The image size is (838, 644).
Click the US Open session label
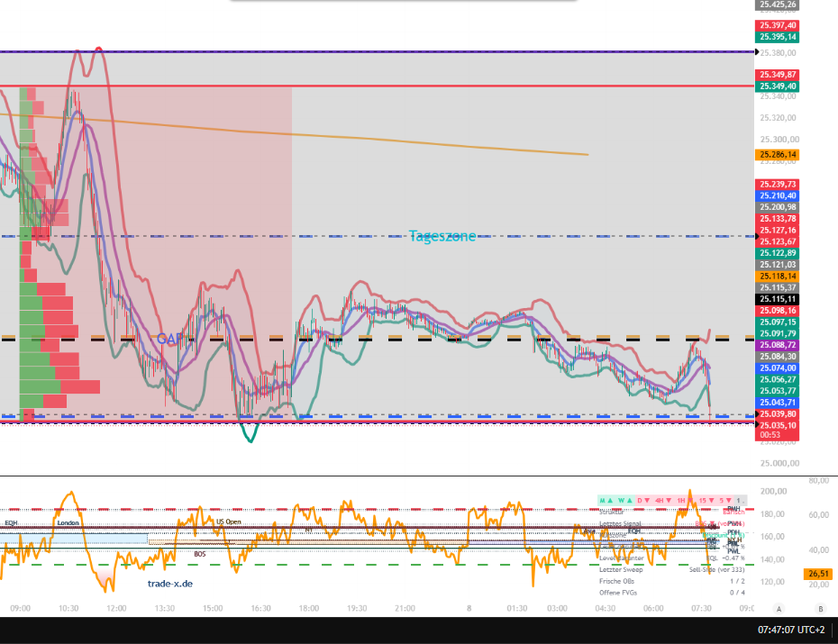coord(229,522)
